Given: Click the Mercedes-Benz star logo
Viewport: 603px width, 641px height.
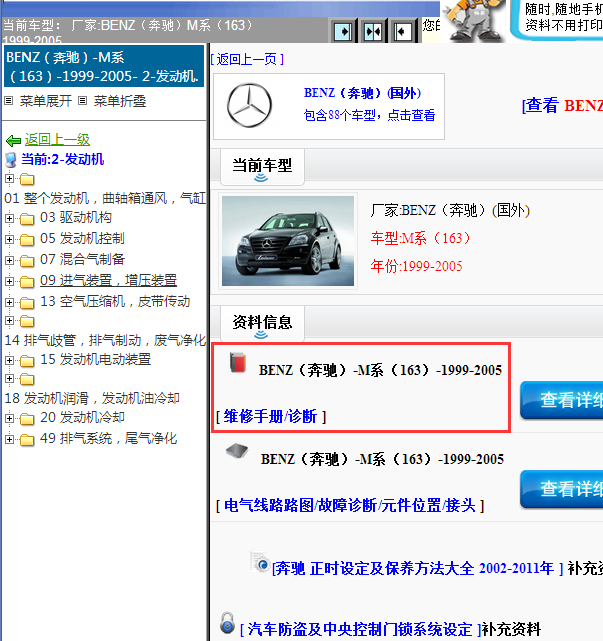Looking at the screenshot, I should 249,106.
